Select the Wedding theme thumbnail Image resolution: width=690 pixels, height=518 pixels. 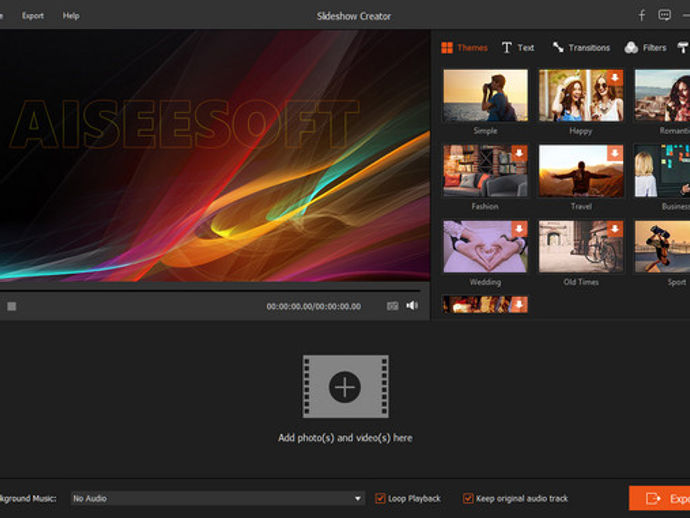pos(485,246)
